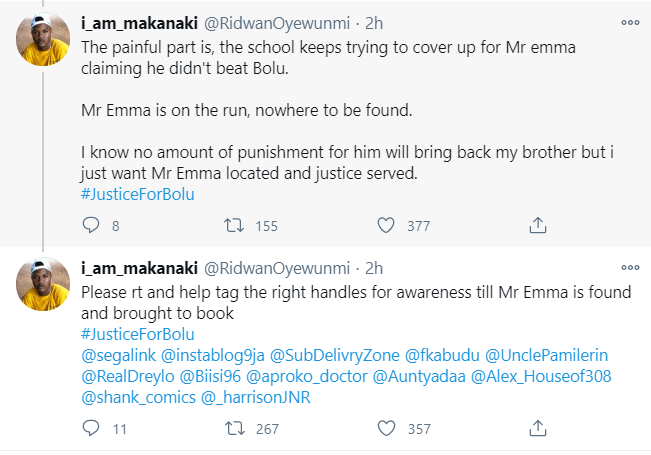Like the first tweet with 377 likes

point(387,225)
